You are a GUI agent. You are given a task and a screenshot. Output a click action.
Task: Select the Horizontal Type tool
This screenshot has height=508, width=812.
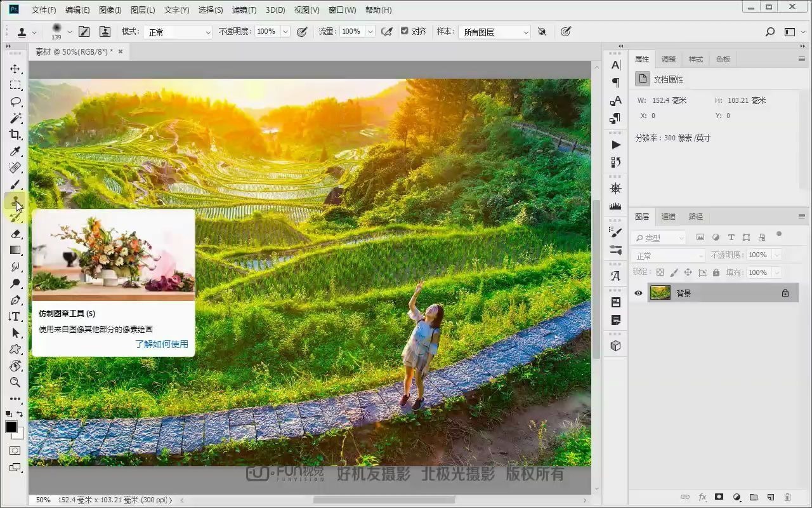point(15,316)
